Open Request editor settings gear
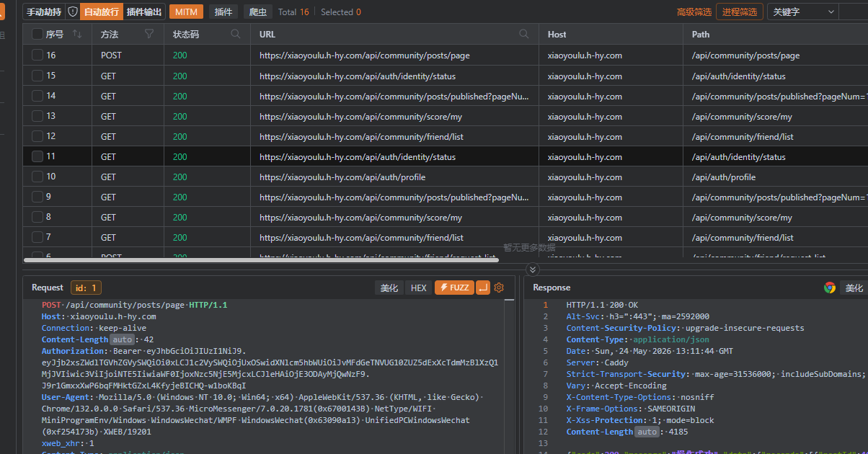Image resolution: width=868 pixels, height=454 pixels. click(499, 288)
